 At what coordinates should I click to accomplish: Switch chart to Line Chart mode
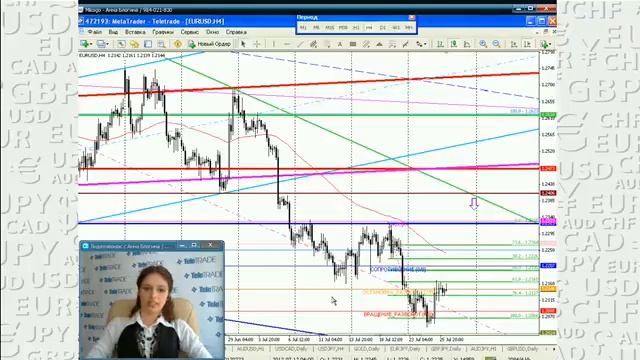[x=467, y=44]
